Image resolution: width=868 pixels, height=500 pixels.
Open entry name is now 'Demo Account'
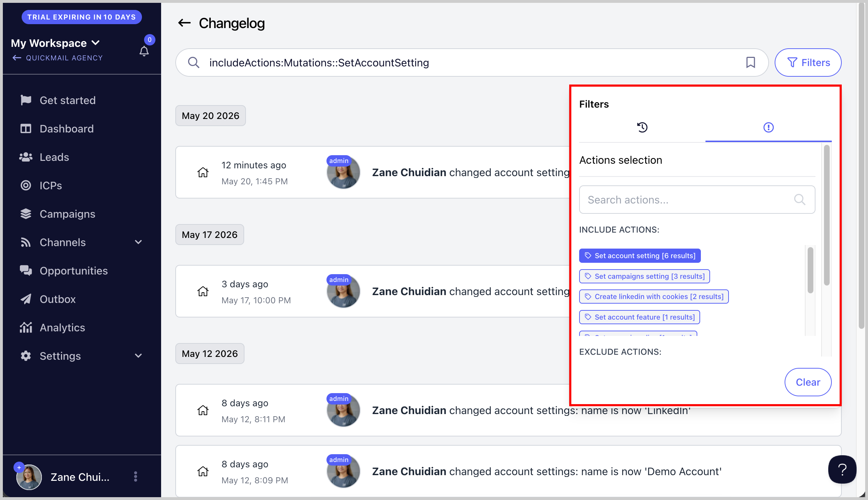pyautogui.click(x=508, y=471)
